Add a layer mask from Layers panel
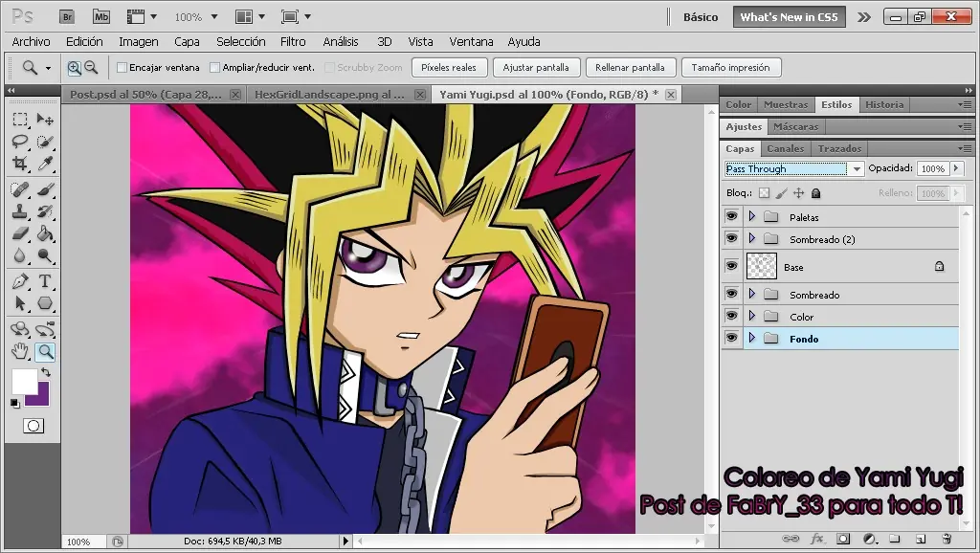This screenshot has height=553, width=980. [x=843, y=539]
